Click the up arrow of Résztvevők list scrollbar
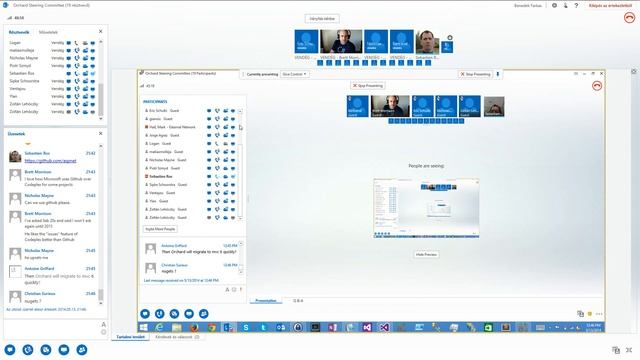The width and height of the screenshot is (640, 360). pyautogui.click(x=101, y=42)
